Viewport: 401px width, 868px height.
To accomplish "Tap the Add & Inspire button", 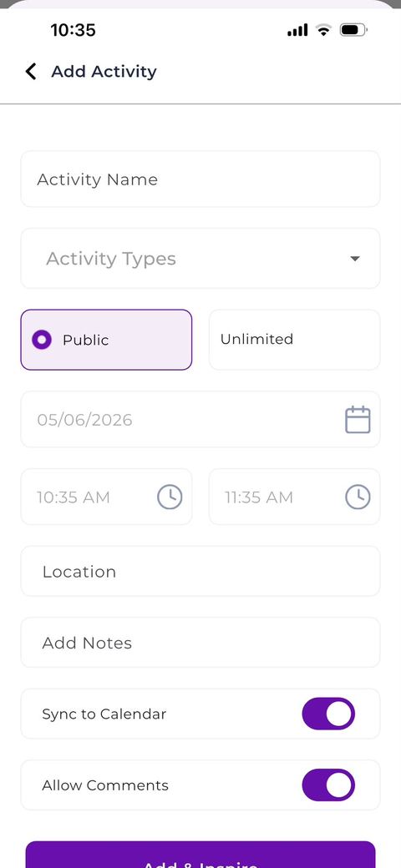I will 200,854.
